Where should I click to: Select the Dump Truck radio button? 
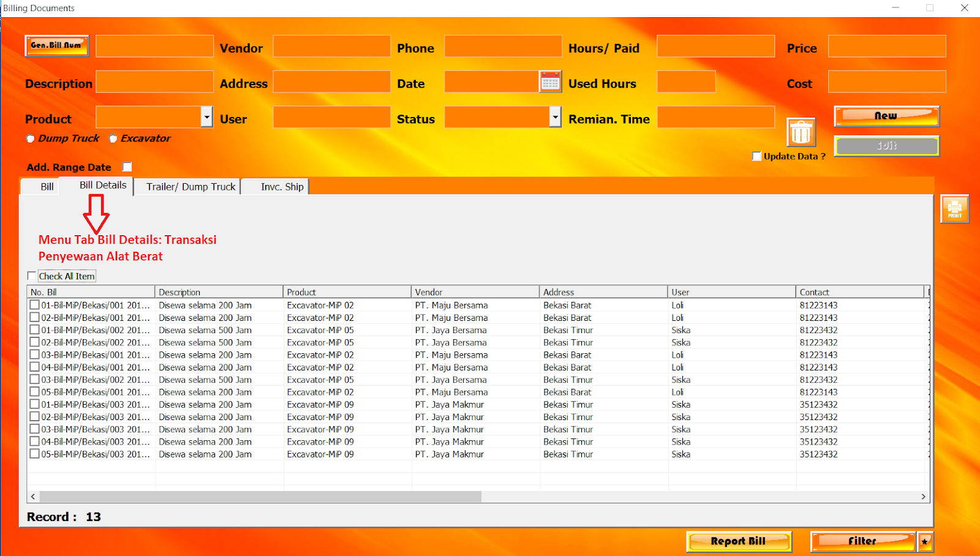(x=30, y=138)
